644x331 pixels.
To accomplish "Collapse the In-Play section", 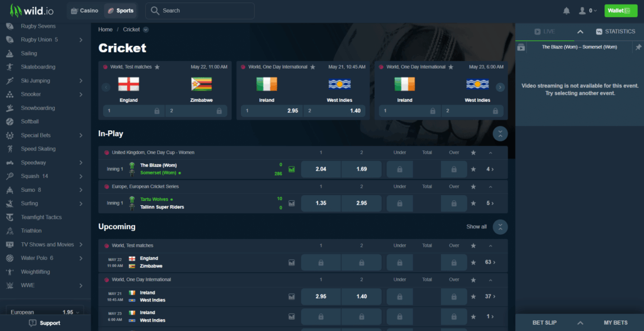I will point(500,133).
